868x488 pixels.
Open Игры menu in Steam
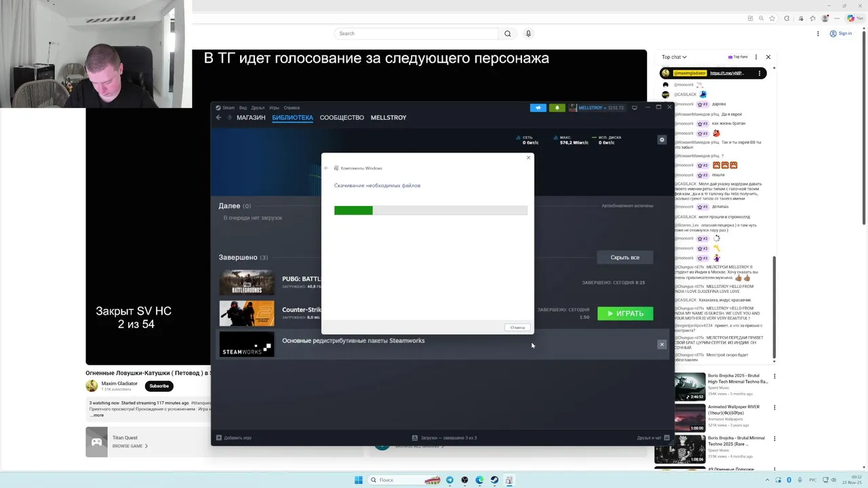(x=274, y=108)
